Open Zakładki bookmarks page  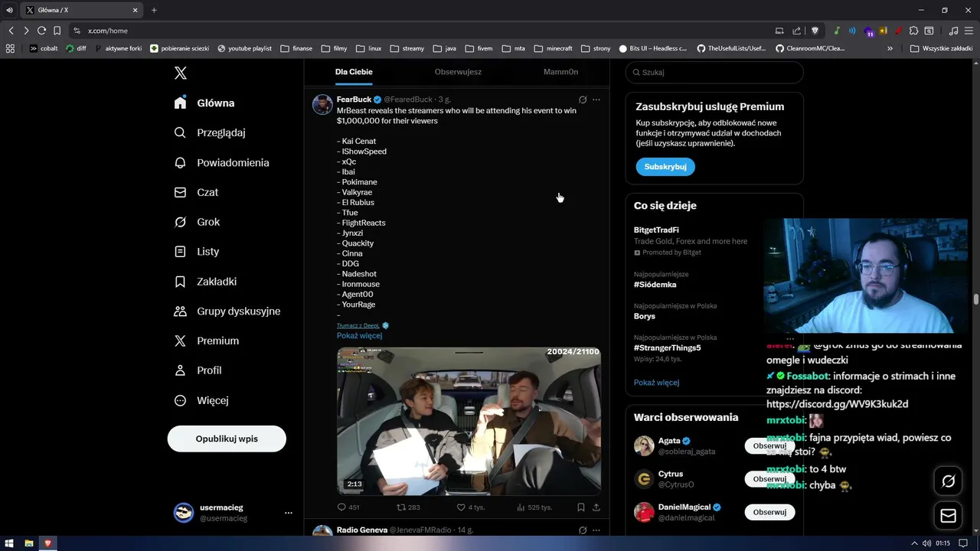tap(205, 281)
